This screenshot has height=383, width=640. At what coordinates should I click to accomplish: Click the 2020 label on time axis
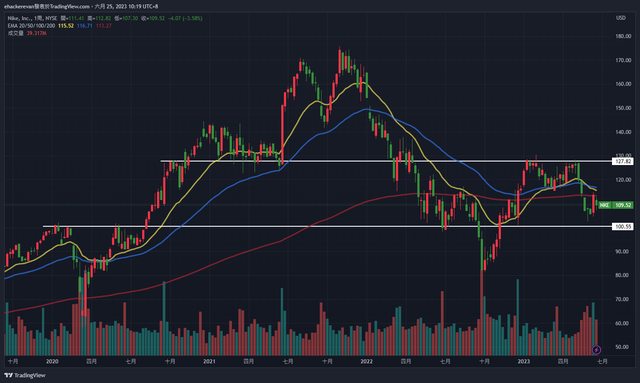pyautogui.click(x=52, y=361)
